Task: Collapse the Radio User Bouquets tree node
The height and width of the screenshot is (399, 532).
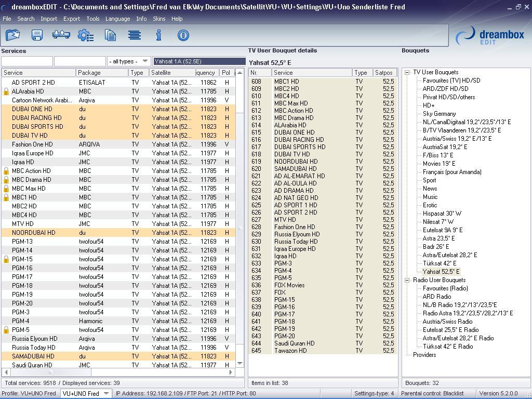Action: [407, 280]
